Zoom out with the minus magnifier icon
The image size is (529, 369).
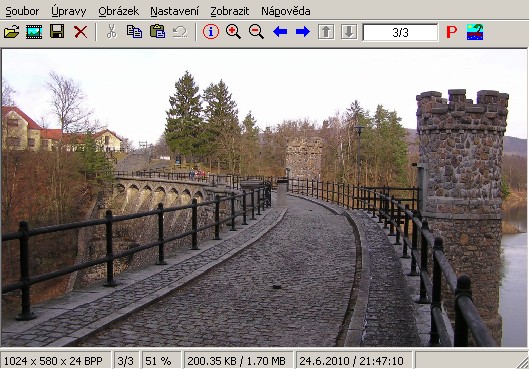(256, 32)
